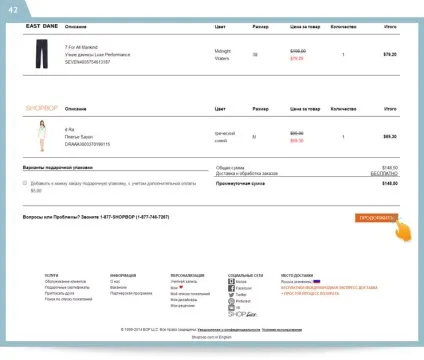Change the Russia delivery destination link
This screenshot has height=360, width=424.
click(x=296, y=282)
